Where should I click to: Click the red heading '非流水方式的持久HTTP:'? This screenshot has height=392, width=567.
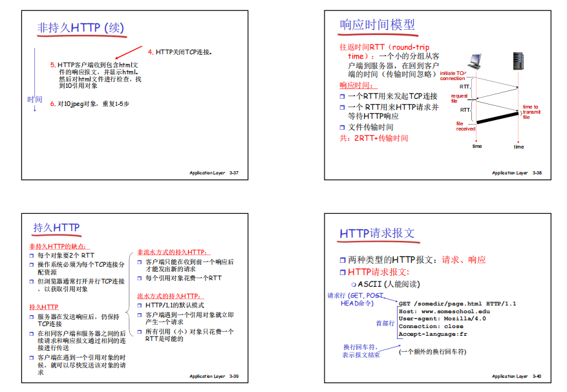[172, 252]
